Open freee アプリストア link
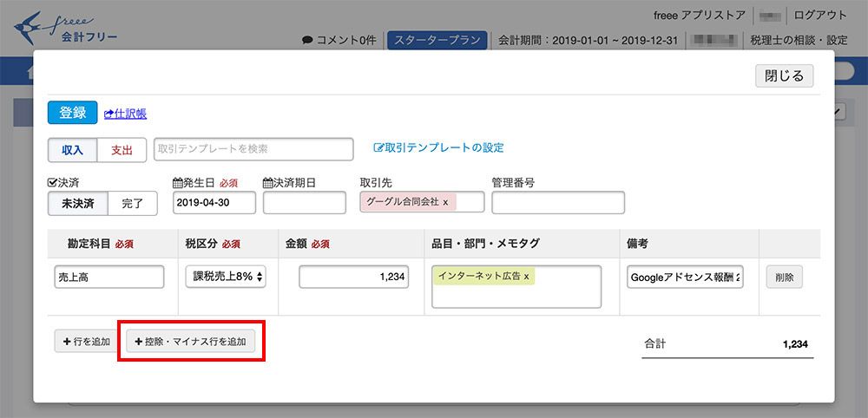The image size is (868, 418). (700, 16)
